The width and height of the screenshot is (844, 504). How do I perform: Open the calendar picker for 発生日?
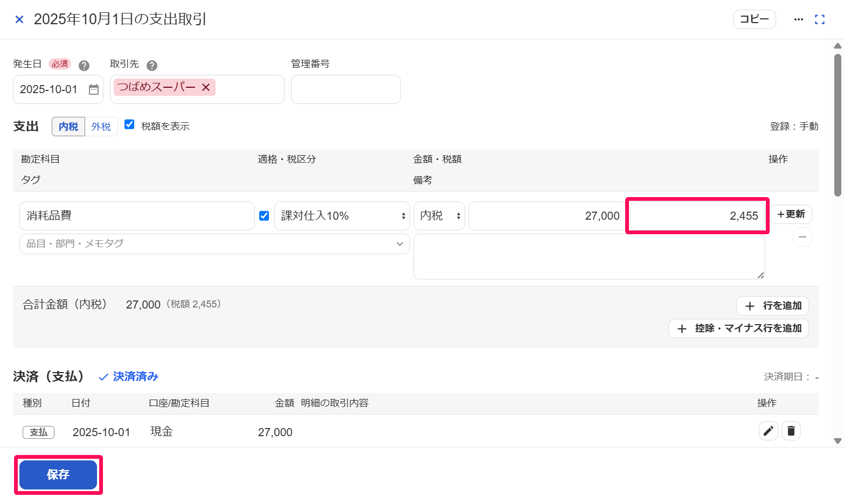(94, 89)
